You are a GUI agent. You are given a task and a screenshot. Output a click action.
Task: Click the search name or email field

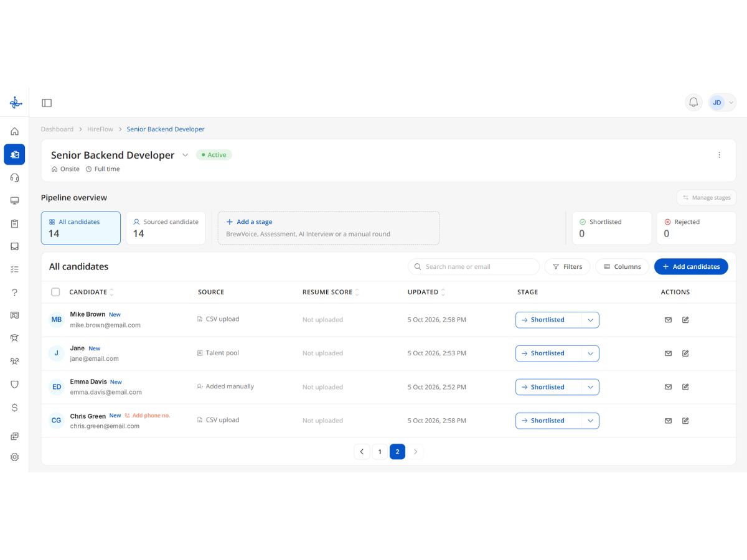(x=474, y=266)
